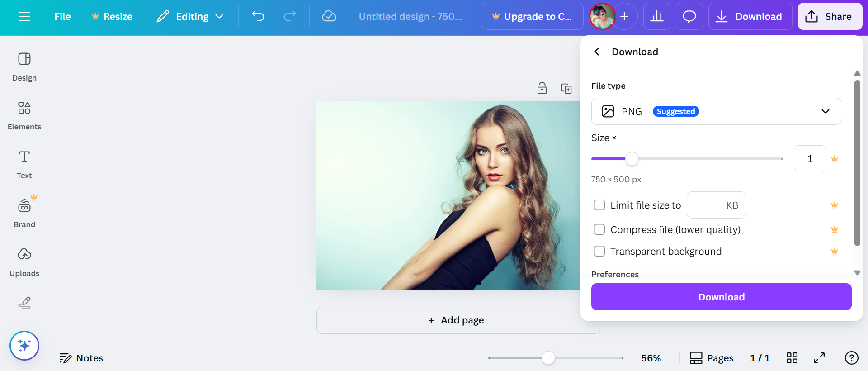Click the Share button
The width and height of the screenshot is (868, 371).
(x=830, y=16)
